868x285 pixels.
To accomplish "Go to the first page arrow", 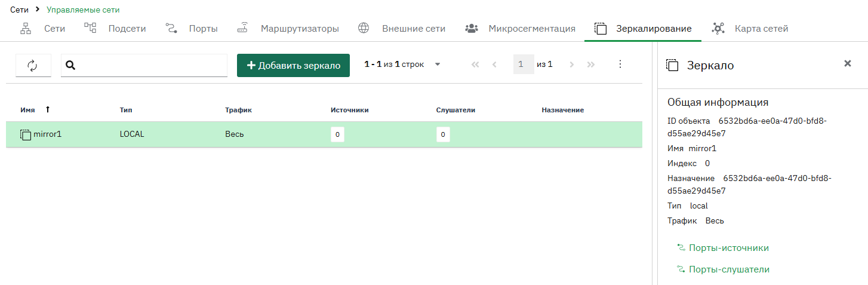I will (x=475, y=65).
